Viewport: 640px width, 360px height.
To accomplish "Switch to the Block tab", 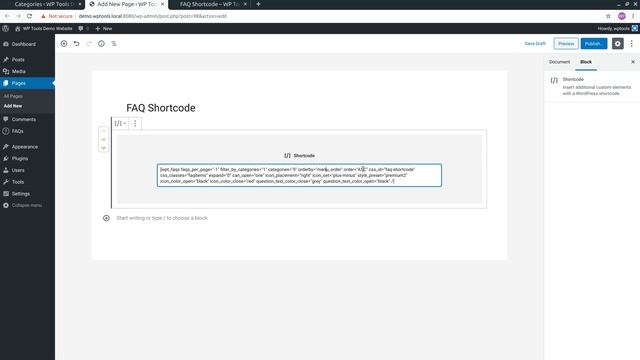I will pos(586,62).
